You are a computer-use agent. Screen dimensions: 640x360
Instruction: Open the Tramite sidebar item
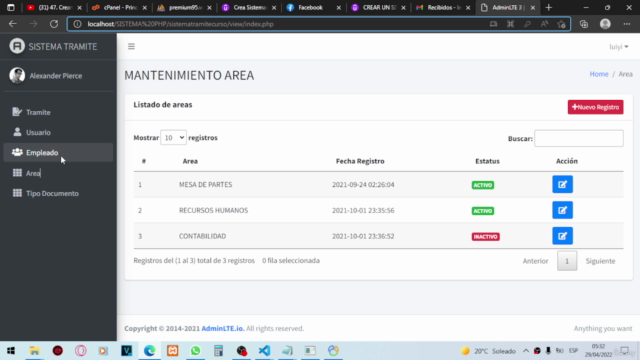click(x=58, y=112)
